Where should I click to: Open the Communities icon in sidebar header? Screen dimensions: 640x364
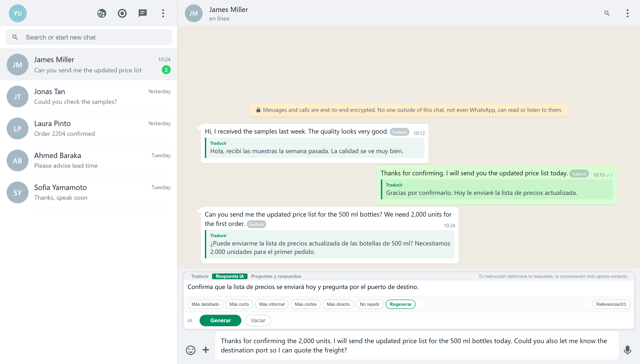coord(102,13)
